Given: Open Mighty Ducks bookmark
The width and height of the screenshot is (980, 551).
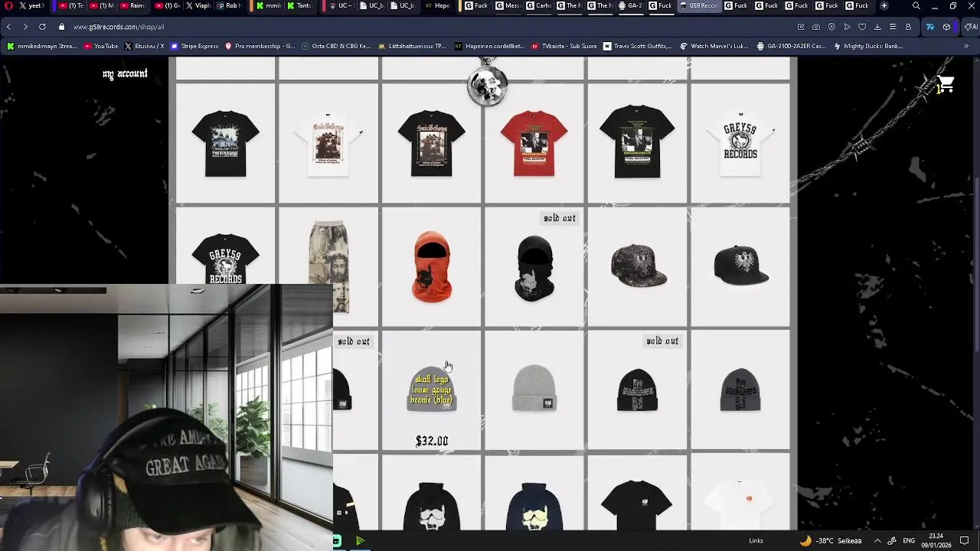Looking at the screenshot, I should click(x=869, y=46).
